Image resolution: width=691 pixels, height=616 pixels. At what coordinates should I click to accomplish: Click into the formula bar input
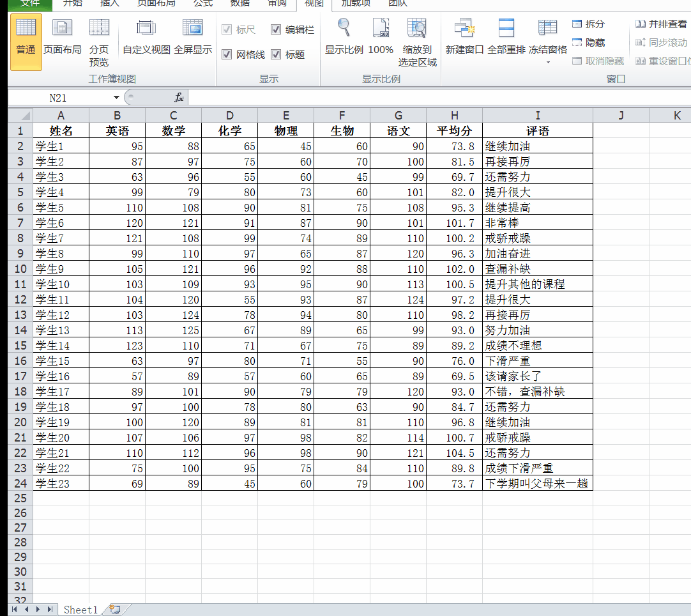tap(439, 98)
